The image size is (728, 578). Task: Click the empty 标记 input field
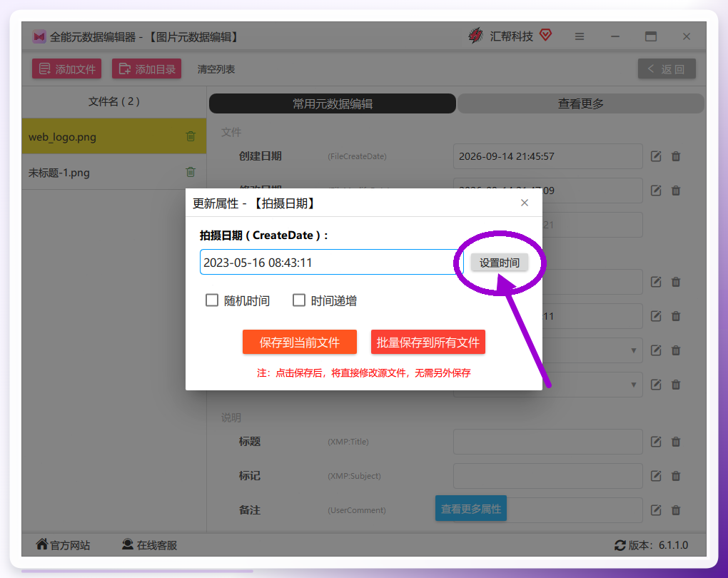[548, 476]
